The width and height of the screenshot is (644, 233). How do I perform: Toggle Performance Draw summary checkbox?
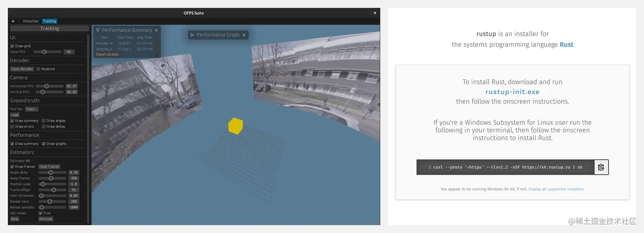12,144
